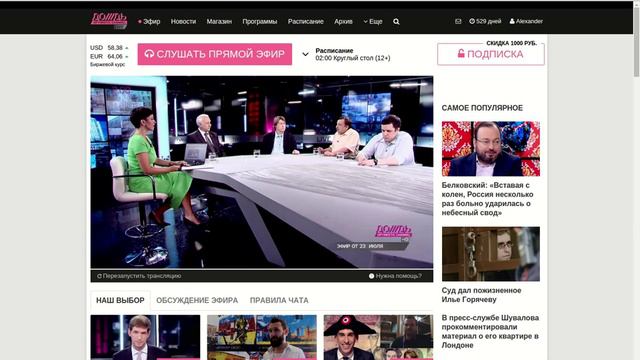
Task: Expand the Еще dropdown menu
Action: [373, 22]
